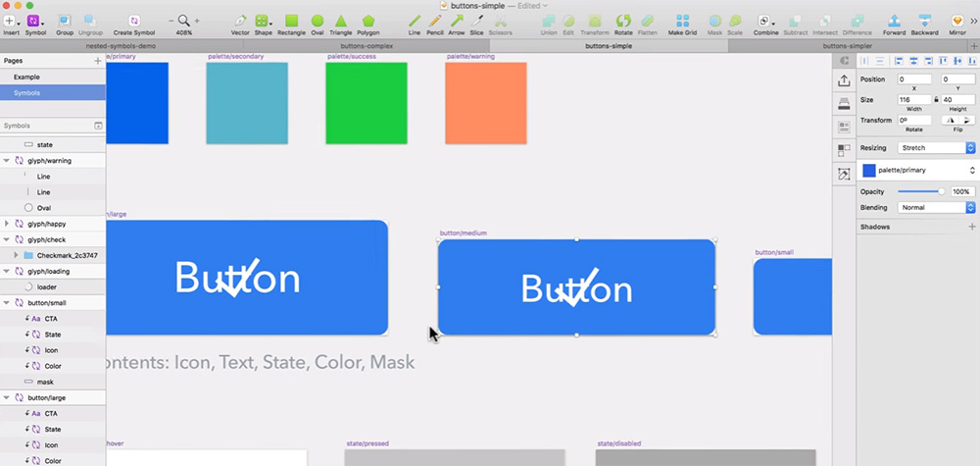
Task: Show more toolbar items overflow arrows
Action: (974, 22)
